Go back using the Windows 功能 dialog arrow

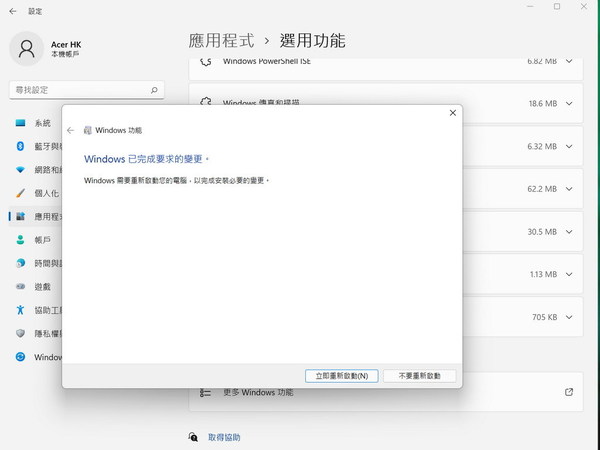(70, 130)
